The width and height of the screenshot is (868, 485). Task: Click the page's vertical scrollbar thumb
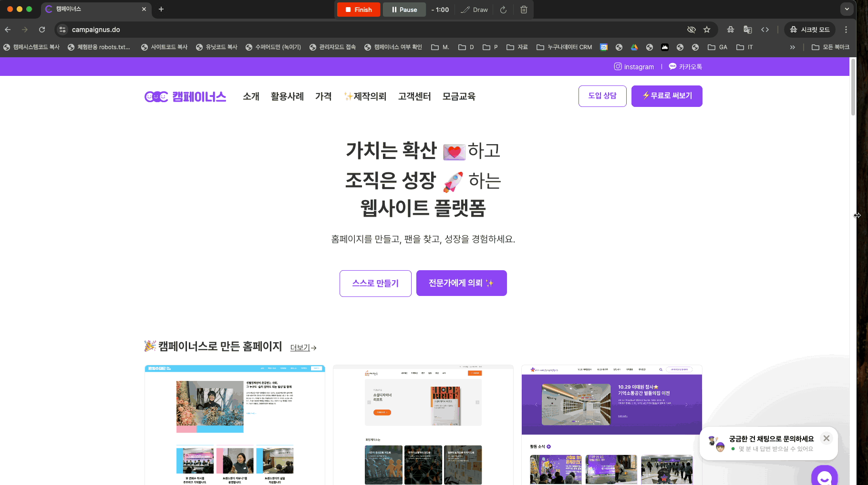853,86
